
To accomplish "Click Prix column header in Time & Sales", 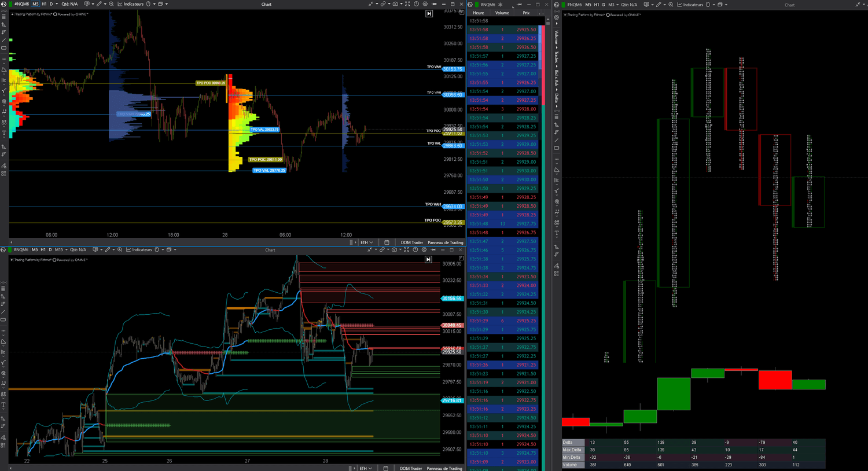I will coord(526,13).
